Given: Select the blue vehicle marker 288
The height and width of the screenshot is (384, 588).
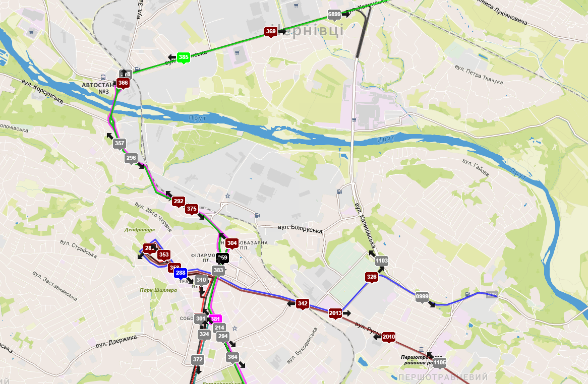Looking at the screenshot, I should [181, 273].
